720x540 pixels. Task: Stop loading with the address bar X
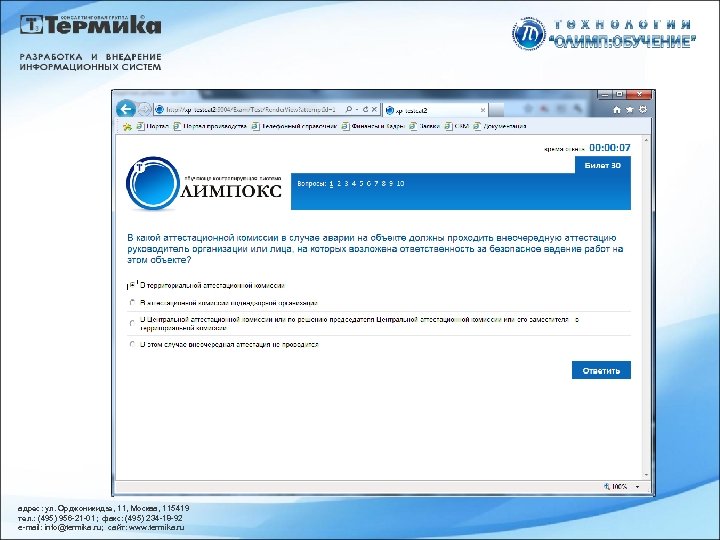374,109
